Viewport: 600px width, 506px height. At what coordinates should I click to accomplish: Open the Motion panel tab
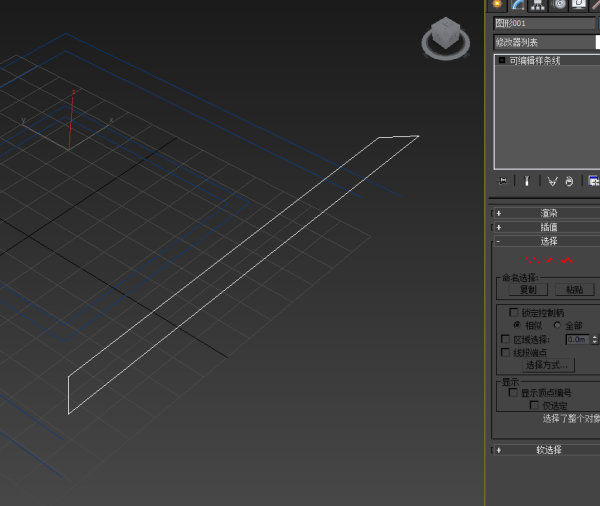click(559, 5)
